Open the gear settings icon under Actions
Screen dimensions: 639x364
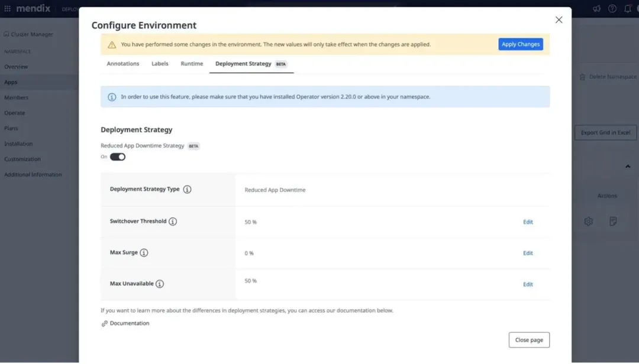tap(589, 222)
